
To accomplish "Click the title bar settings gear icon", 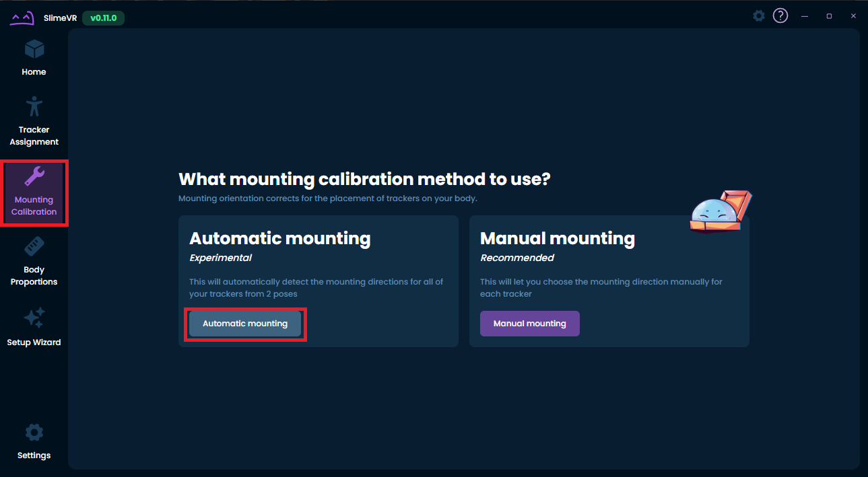I will 759,15.
